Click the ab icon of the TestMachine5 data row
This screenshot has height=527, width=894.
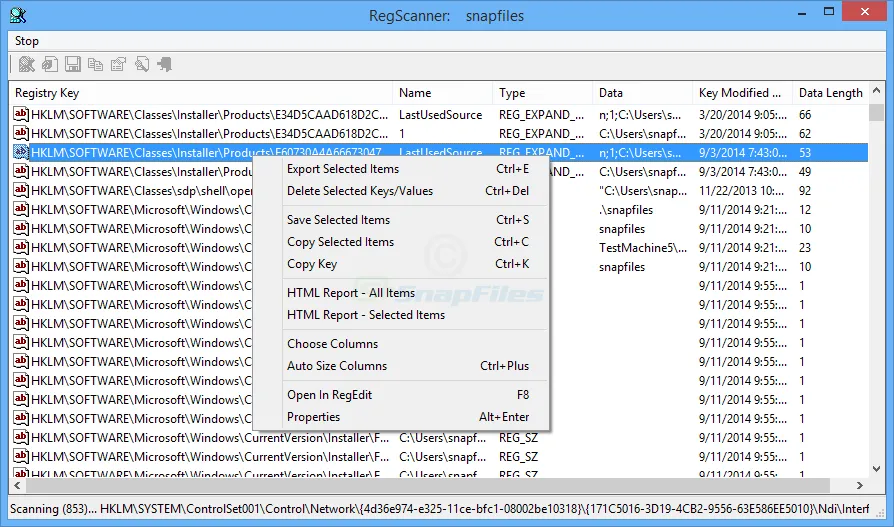coord(21,247)
